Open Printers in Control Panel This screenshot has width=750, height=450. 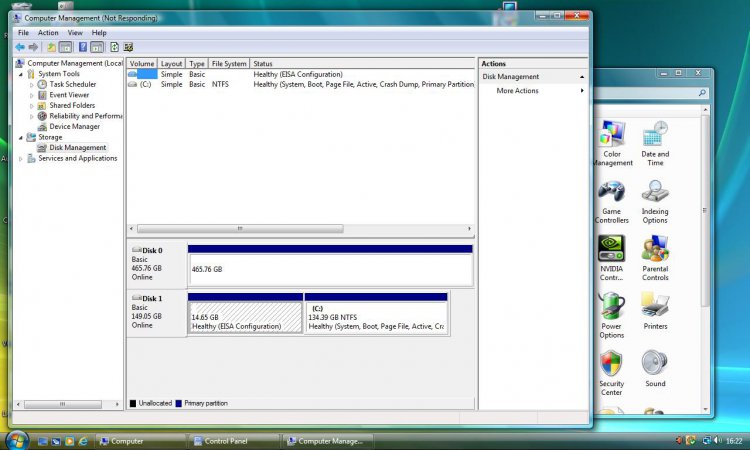pyautogui.click(x=655, y=312)
